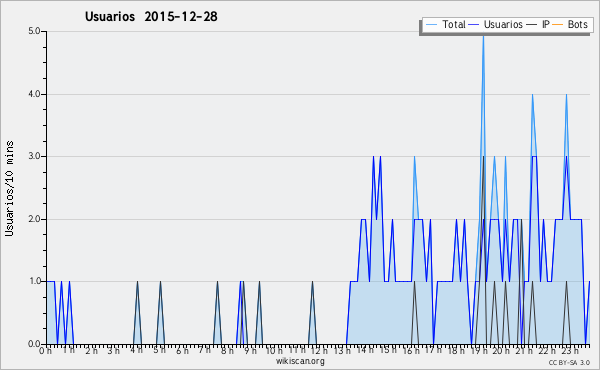Click the 7 h x-axis label

coord(204,350)
